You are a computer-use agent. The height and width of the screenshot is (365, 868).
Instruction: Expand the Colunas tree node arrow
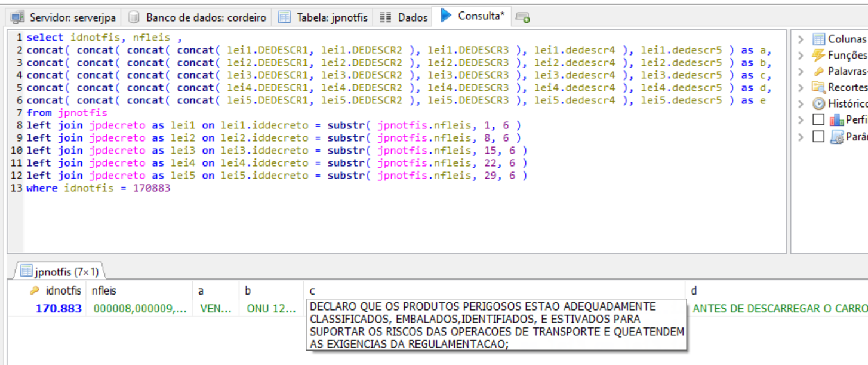[801, 39]
